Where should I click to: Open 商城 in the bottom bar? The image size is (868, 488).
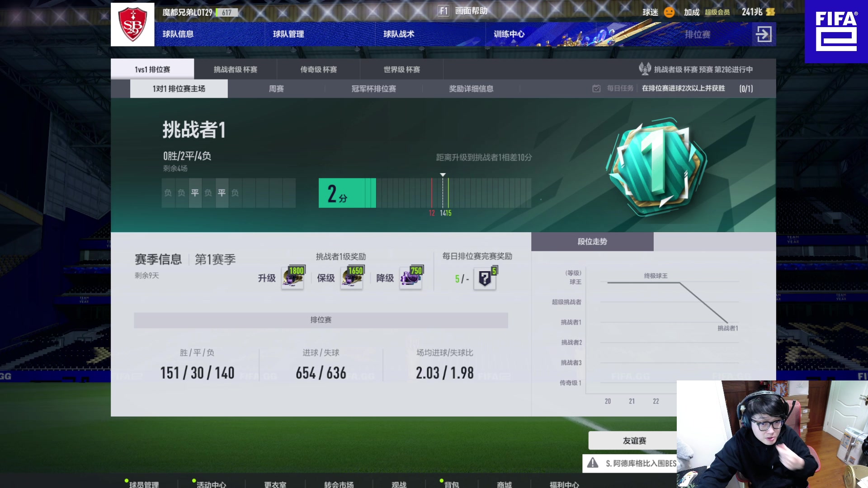click(504, 484)
